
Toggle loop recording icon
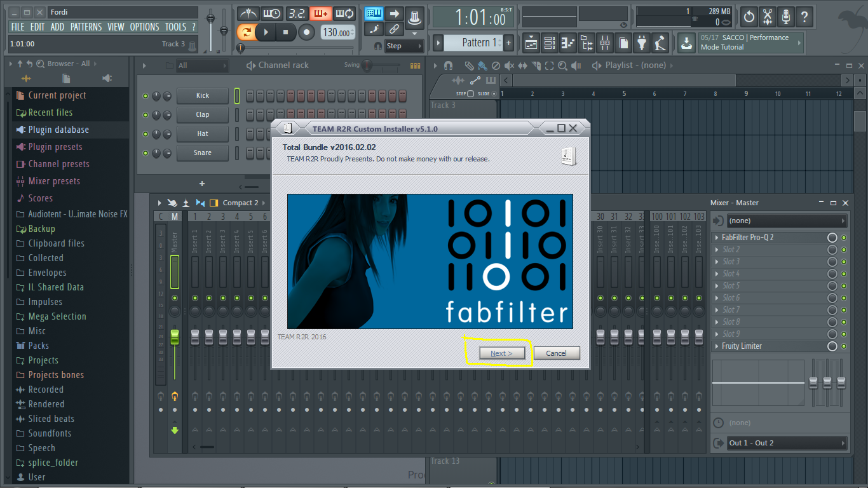[x=344, y=14]
